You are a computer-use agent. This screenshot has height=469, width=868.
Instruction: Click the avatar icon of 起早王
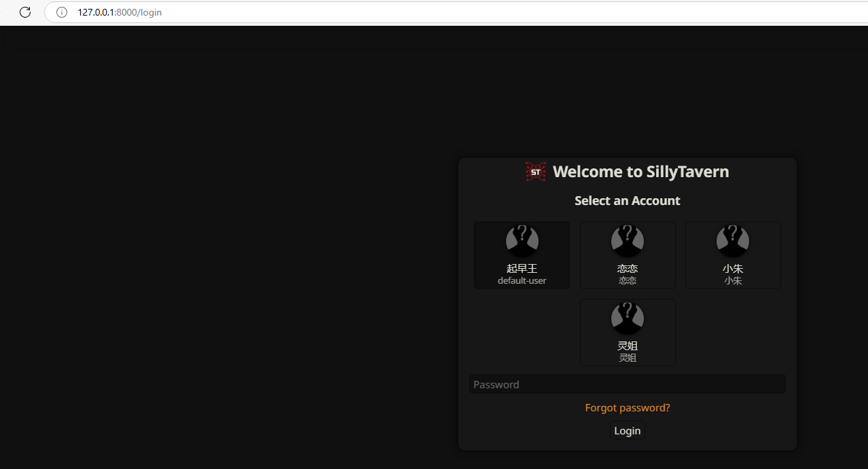point(522,241)
